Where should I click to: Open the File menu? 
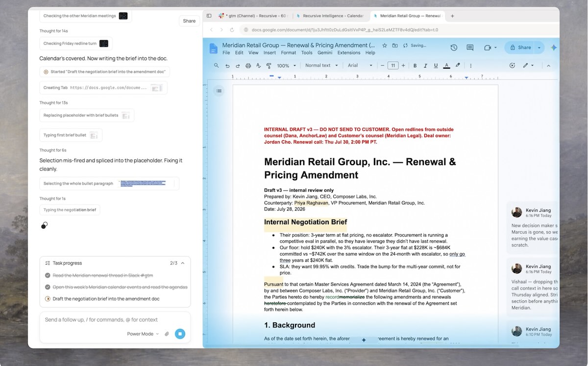click(x=226, y=52)
